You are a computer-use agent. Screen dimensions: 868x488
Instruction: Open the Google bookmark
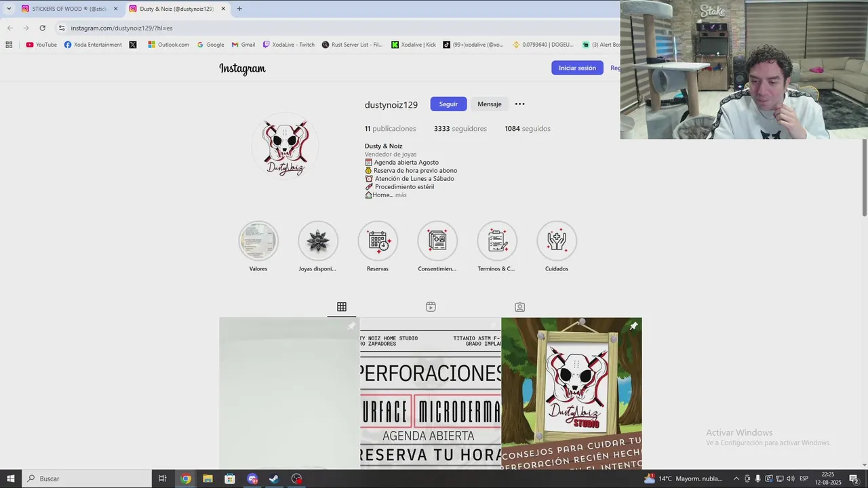click(x=210, y=45)
